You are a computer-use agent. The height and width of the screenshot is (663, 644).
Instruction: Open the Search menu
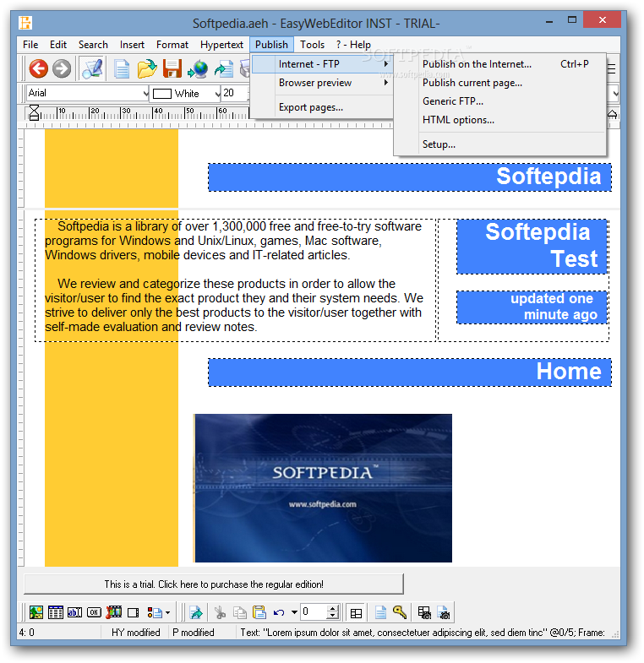(93, 45)
